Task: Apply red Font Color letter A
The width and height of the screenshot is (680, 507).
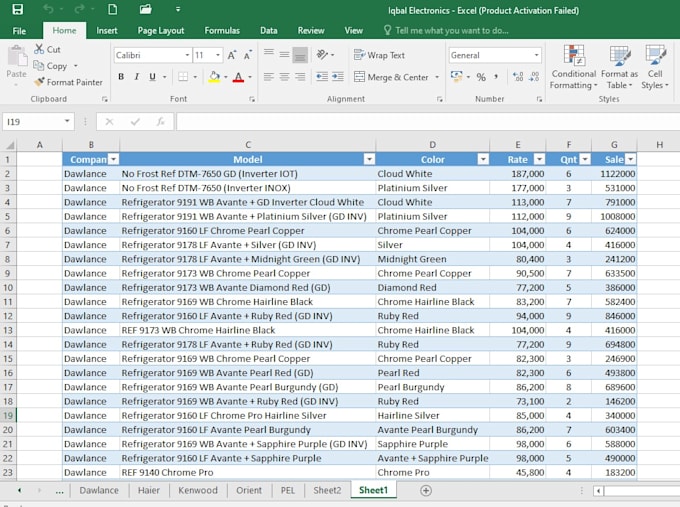Action: [238, 77]
